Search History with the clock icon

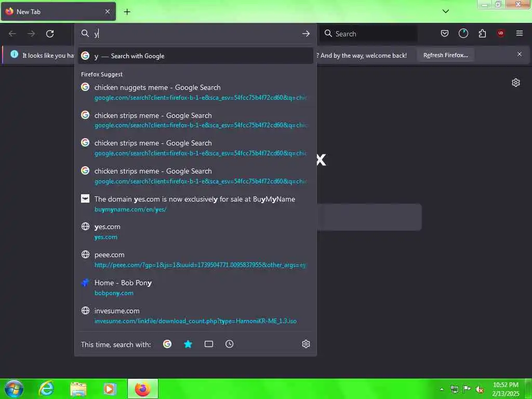tap(229, 344)
